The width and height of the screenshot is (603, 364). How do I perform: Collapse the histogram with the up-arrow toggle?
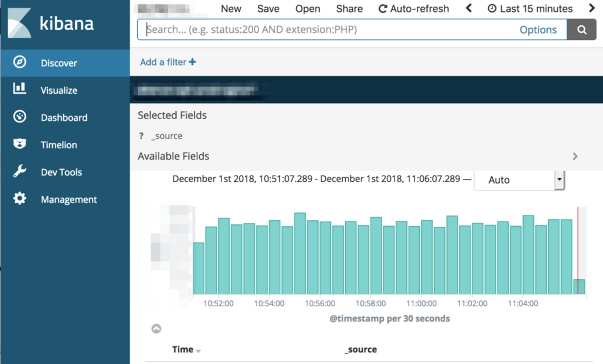[x=156, y=329]
